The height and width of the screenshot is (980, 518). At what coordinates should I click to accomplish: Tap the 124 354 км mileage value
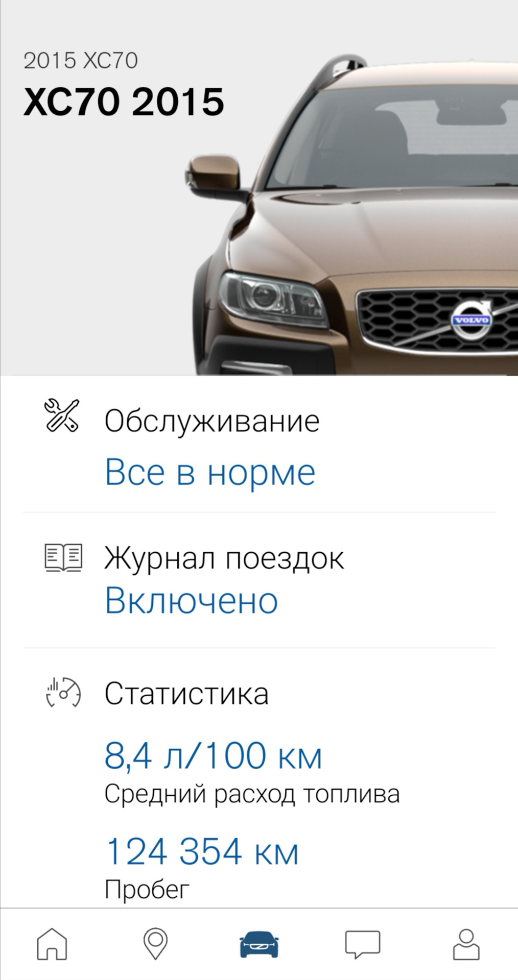[x=202, y=851]
